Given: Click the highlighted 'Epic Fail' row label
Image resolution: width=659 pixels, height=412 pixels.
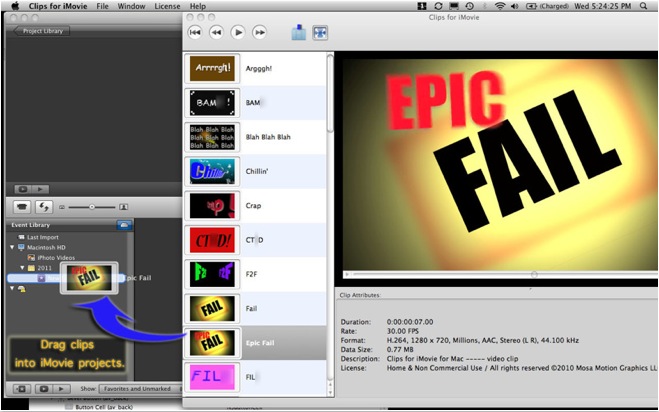Looking at the screenshot, I should 260,343.
